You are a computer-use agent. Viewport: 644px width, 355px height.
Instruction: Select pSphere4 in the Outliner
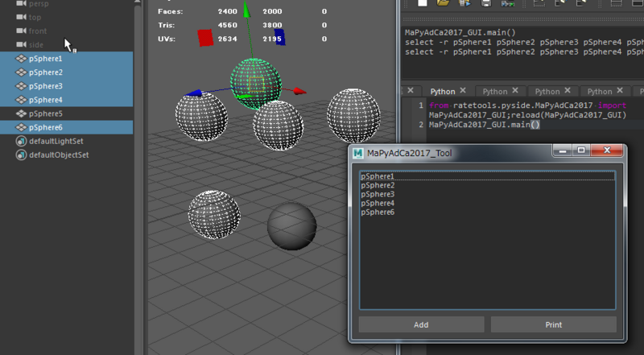[67, 100]
